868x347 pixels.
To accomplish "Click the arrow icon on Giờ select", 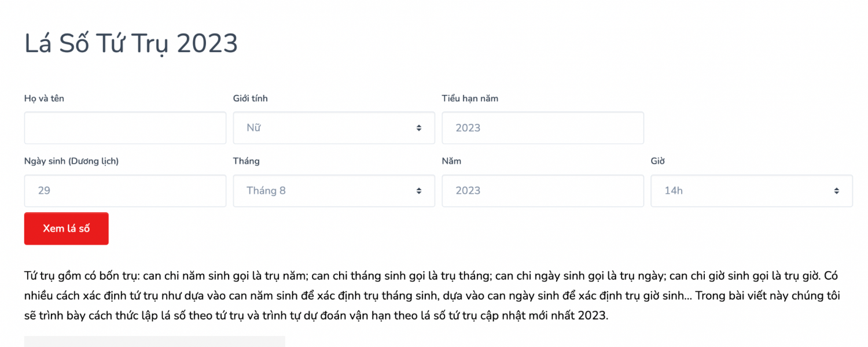I will [x=837, y=191].
